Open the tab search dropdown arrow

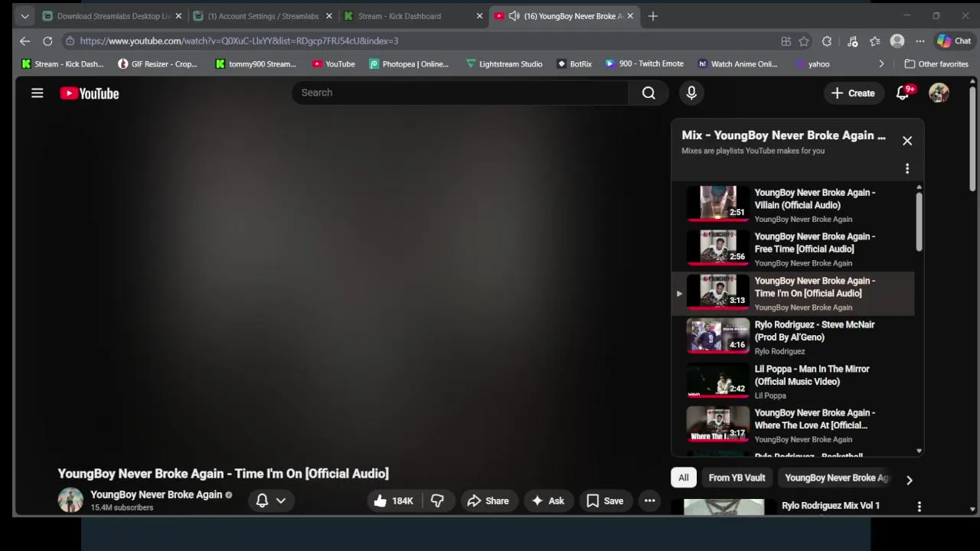24,16
